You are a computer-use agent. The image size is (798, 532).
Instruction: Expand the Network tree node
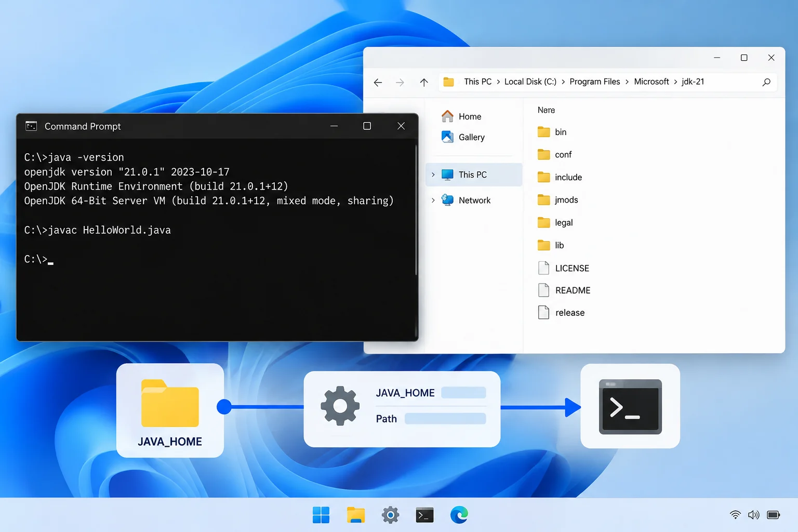[433, 200]
